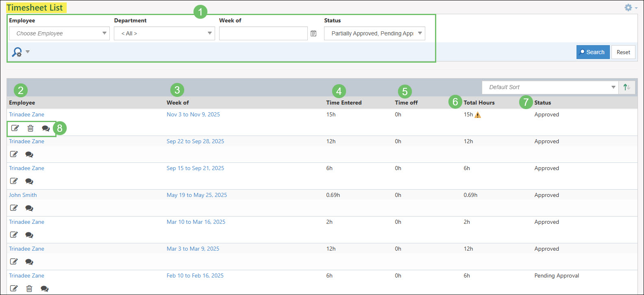Viewport: 644px width, 295px height.
Task: Open comments for Nov 3 to Nov 9 timesheet
Action: [x=46, y=128]
